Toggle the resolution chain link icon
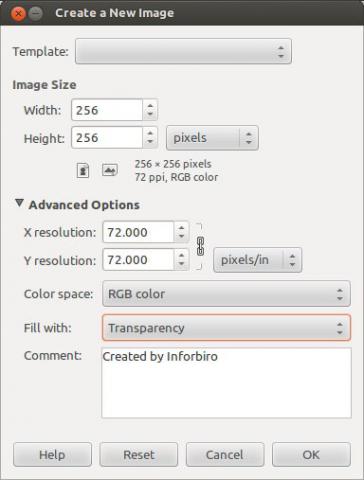 [200, 246]
